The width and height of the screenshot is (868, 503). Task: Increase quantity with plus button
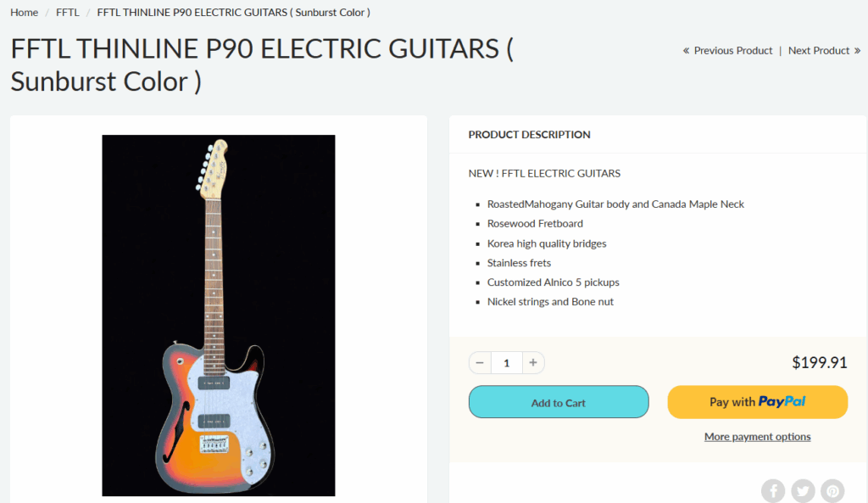pos(533,363)
